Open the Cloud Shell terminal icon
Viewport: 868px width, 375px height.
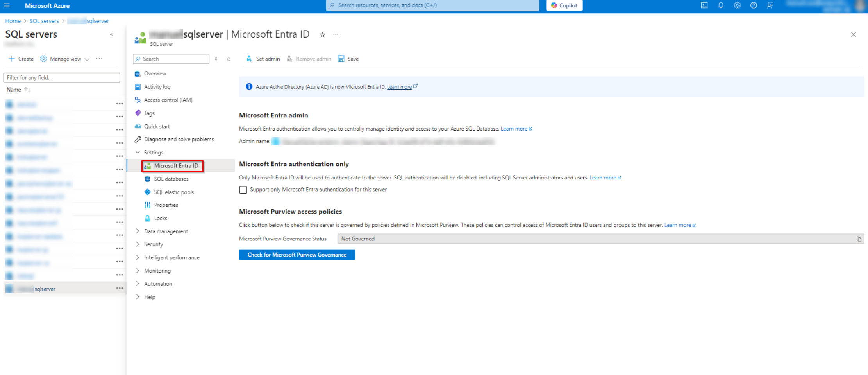704,5
